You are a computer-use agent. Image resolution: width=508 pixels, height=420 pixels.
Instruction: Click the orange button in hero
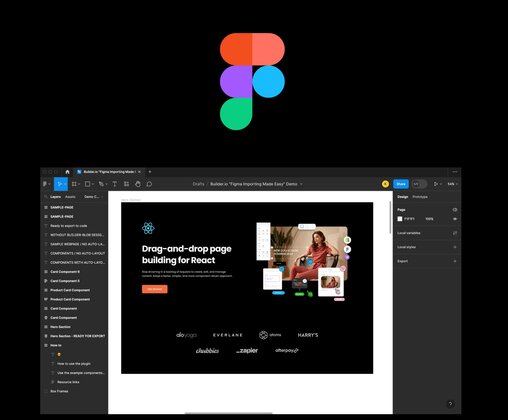(155, 289)
